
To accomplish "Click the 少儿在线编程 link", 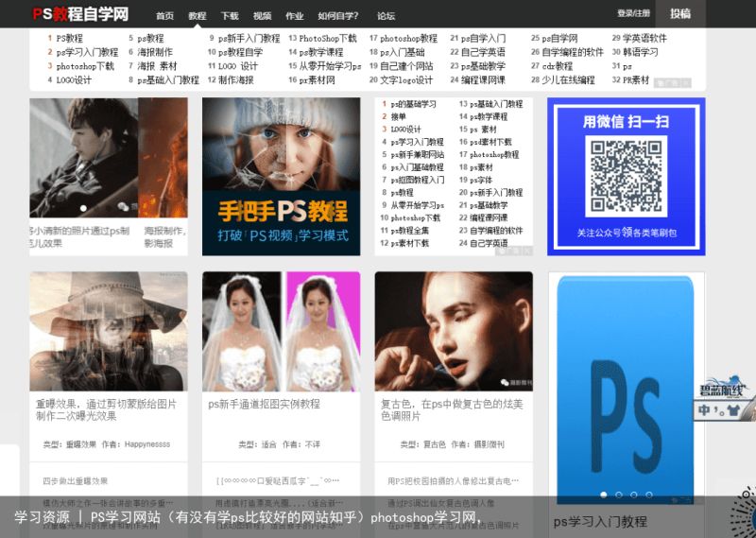I will coord(569,80).
